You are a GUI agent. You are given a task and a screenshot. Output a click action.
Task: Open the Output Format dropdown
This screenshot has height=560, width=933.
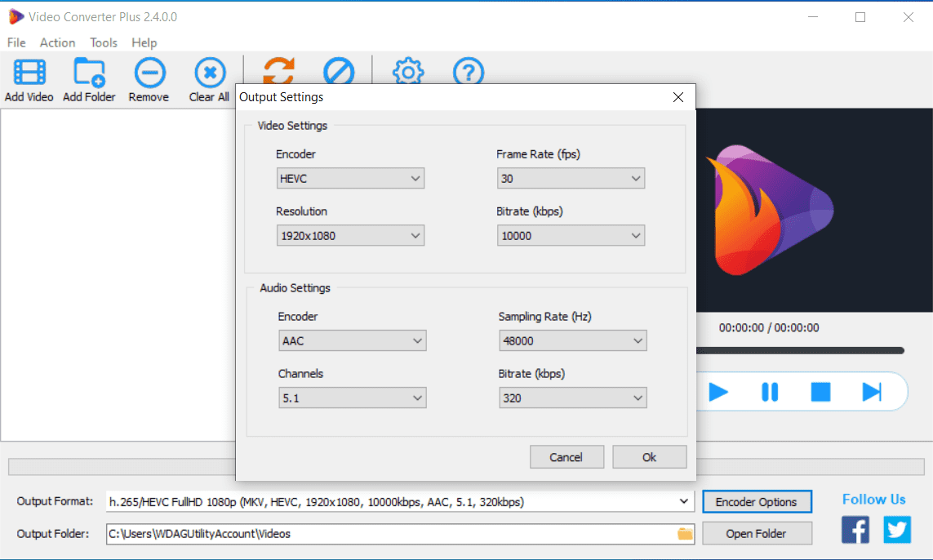(x=401, y=502)
